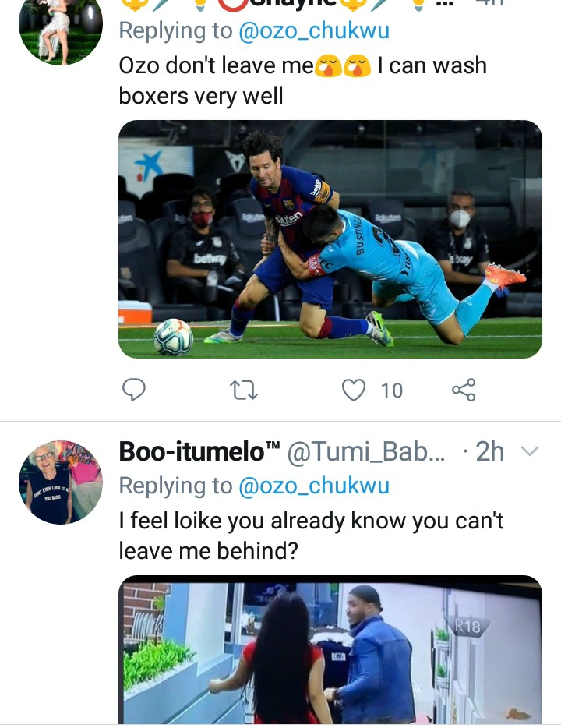Tap the Boo-itumelo display name
561x728 pixels.
(199, 451)
